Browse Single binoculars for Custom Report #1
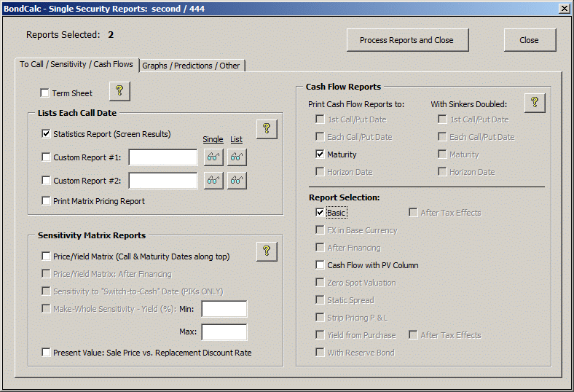The width and height of the screenshot is (574, 392). pyautogui.click(x=213, y=157)
